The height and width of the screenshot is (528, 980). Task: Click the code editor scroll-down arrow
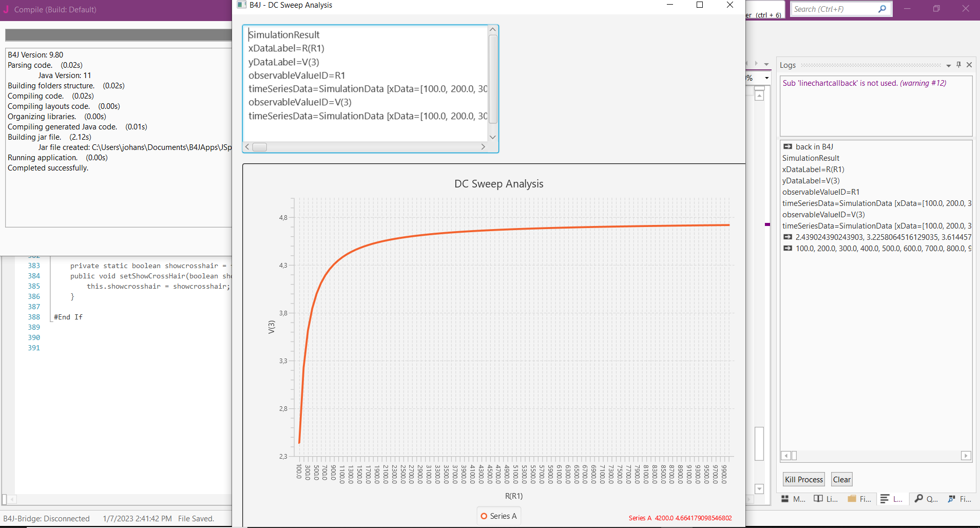click(759, 488)
